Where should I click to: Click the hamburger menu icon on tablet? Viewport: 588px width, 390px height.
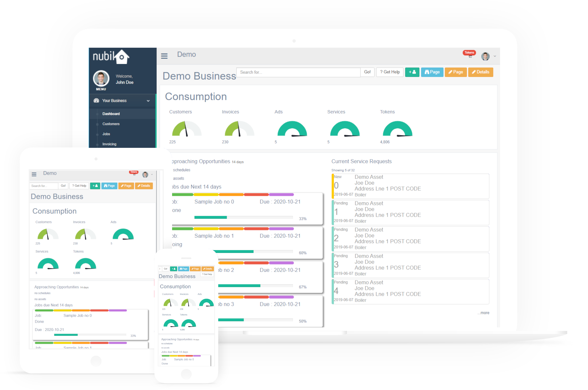click(x=34, y=174)
